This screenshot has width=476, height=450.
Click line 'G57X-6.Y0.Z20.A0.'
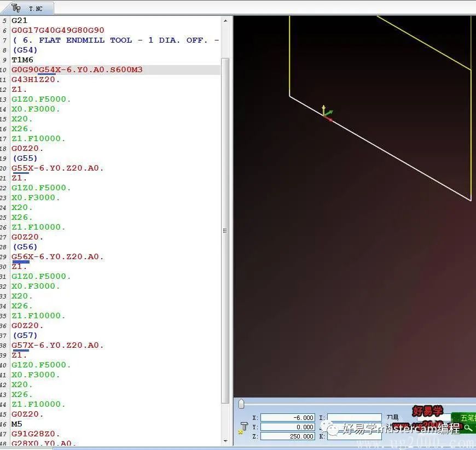pyautogui.click(x=57, y=345)
